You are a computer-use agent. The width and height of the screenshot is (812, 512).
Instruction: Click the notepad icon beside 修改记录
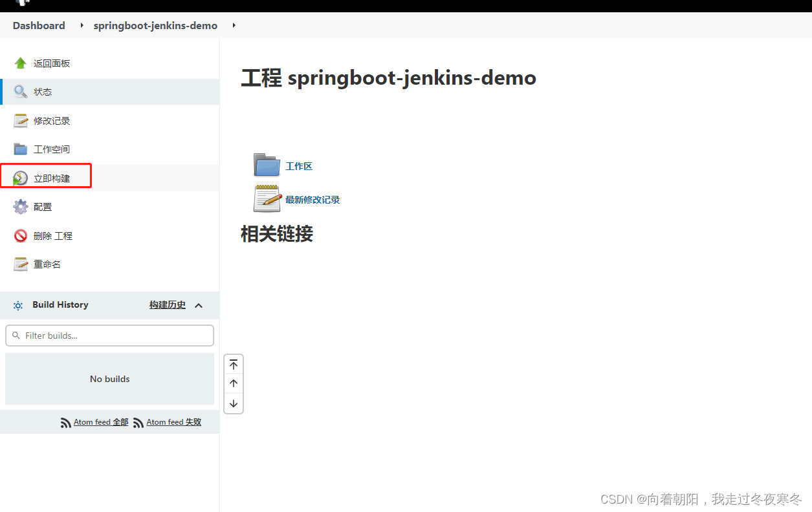pos(21,121)
